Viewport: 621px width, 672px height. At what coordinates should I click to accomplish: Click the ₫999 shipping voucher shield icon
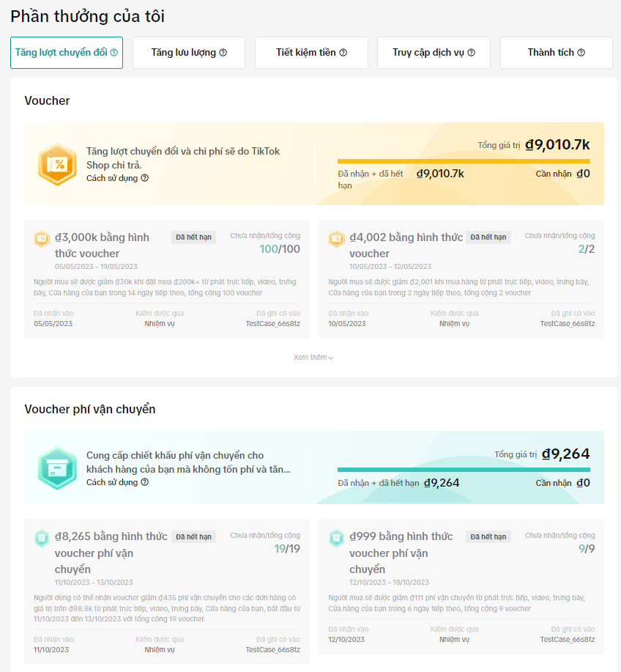[x=337, y=538]
